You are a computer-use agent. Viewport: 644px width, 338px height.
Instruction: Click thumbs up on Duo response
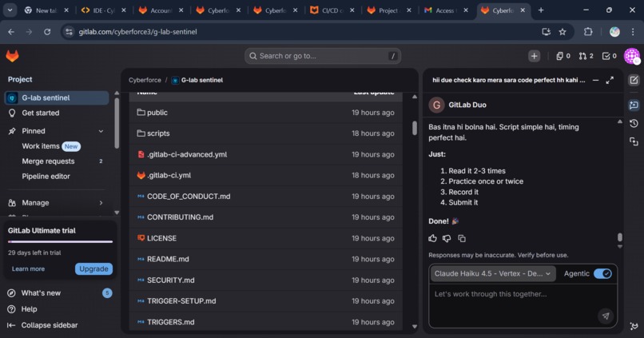pyautogui.click(x=432, y=238)
